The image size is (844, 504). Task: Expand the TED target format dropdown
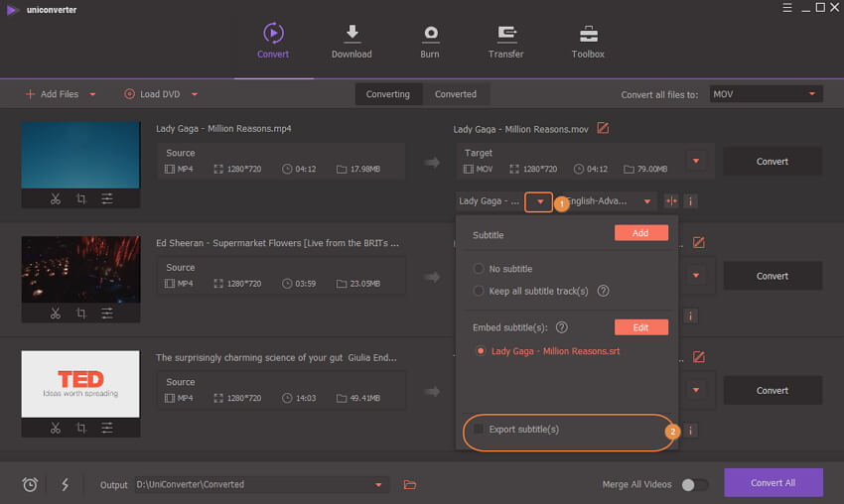[x=696, y=390]
